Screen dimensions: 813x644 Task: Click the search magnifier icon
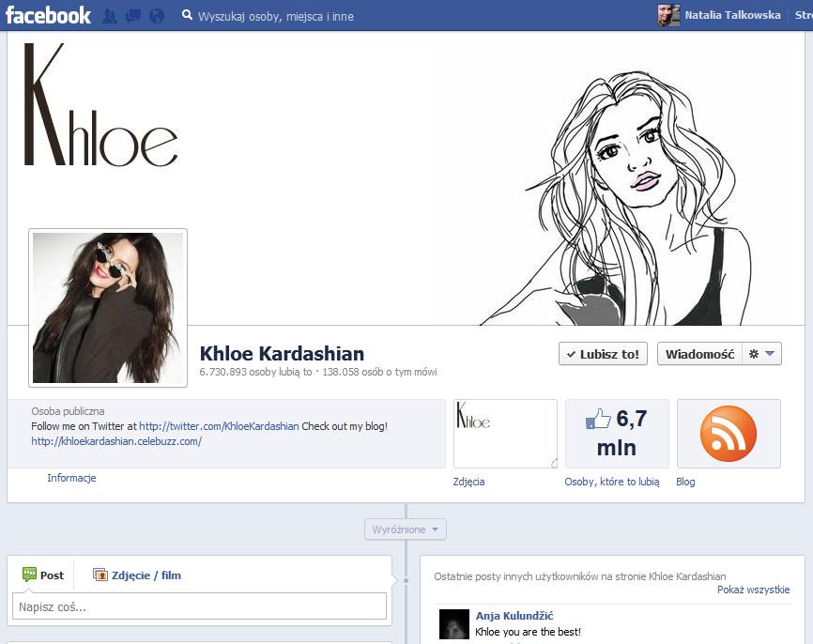coord(187,16)
